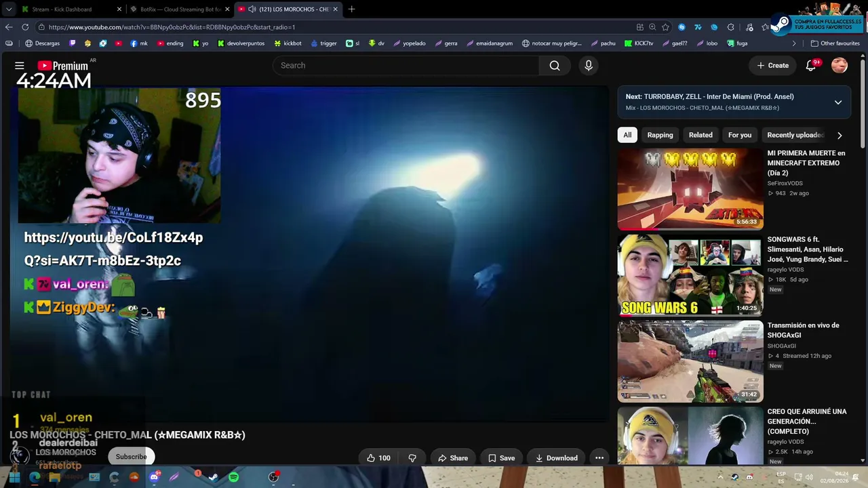Open the account avatar menu
Viewport: 868px width, 488px height.
pyautogui.click(x=840, y=66)
